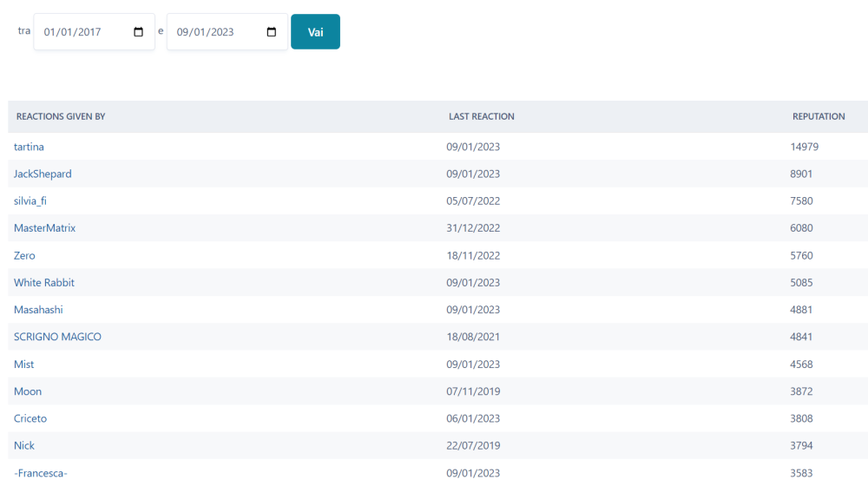Open the Moon user link
The height and width of the screenshot is (486, 868).
(x=28, y=391)
